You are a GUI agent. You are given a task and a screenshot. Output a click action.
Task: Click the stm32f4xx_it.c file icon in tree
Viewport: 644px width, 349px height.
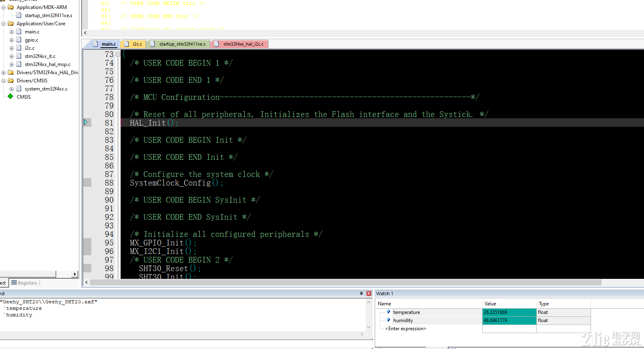pos(19,56)
